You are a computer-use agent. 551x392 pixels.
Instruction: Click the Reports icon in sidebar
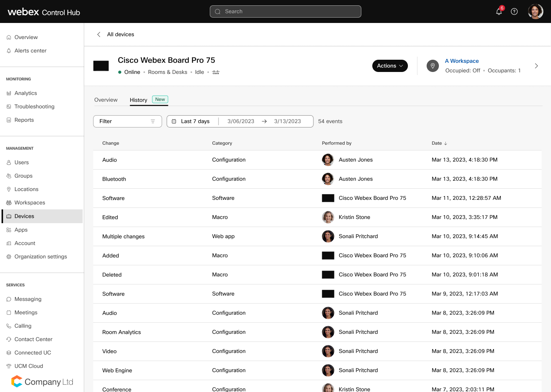pos(9,120)
